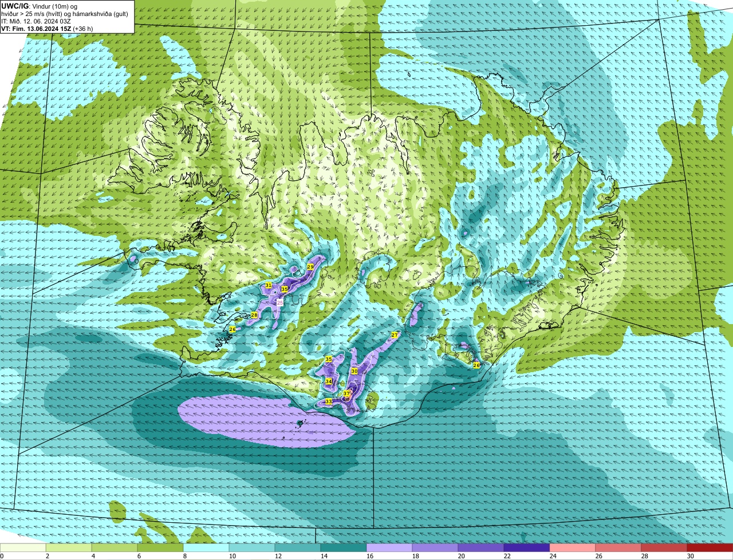The height and width of the screenshot is (560, 733).
Task: Select the yellow gust label 27
Action: tap(395, 334)
